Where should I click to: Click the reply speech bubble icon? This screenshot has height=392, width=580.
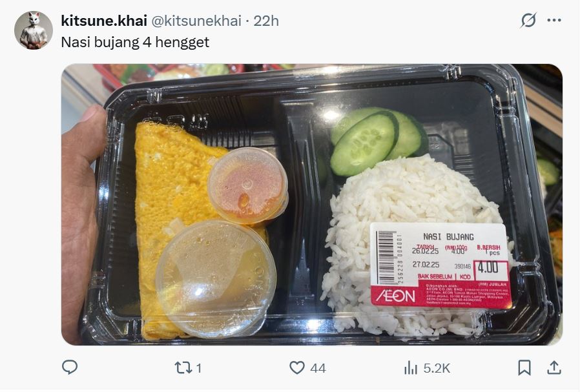point(70,367)
